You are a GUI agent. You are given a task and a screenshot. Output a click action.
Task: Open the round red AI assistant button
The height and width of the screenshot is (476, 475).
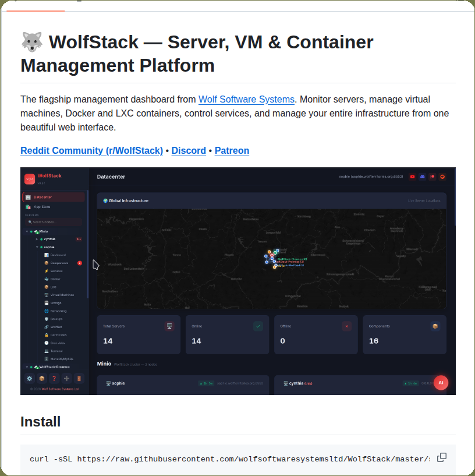(441, 383)
